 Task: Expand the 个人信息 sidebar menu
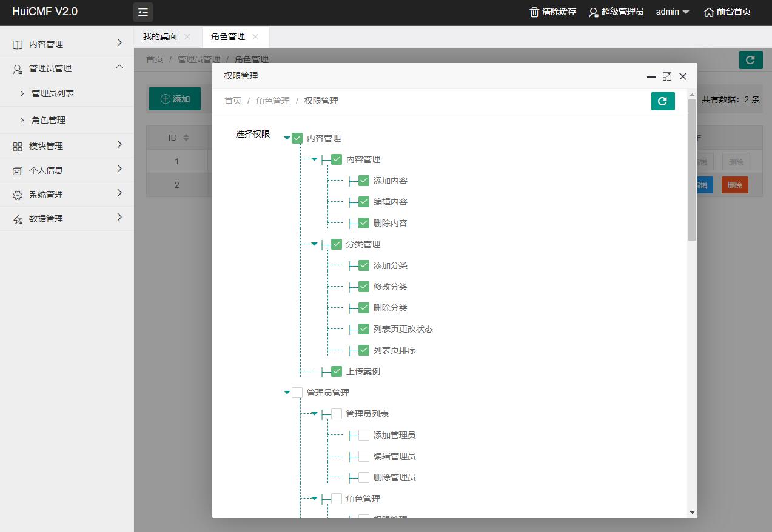click(x=119, y=169)
